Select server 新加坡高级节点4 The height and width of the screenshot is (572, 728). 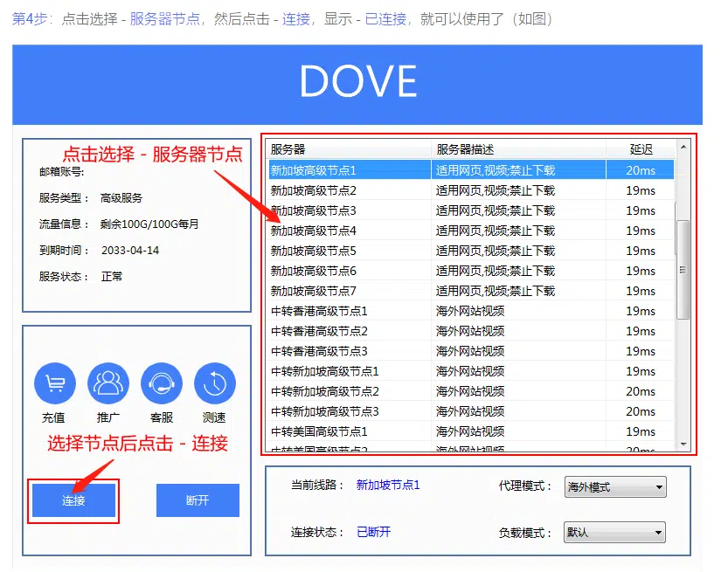coord(350,231)
